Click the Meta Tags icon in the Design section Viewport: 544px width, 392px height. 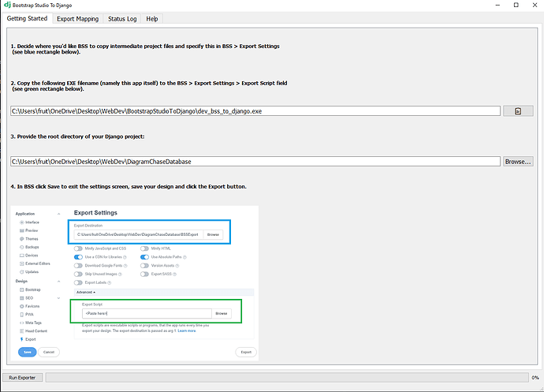pos(22,323)
